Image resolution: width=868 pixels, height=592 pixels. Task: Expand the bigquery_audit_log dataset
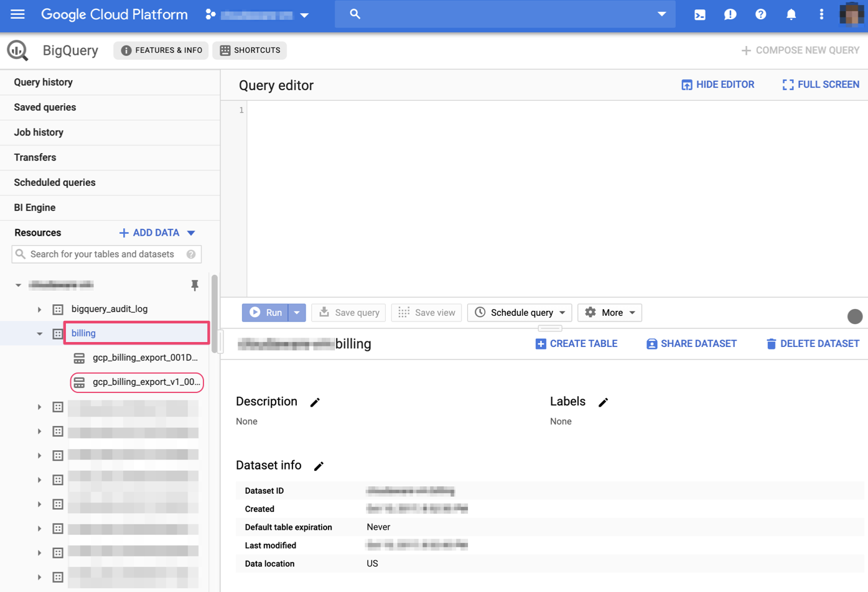click(x=39, y=309)
